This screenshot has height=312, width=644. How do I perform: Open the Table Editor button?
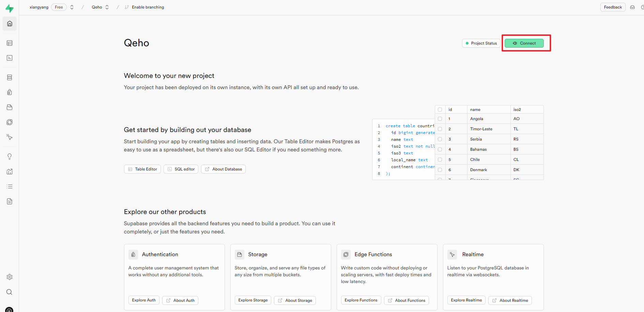click(x=142, y=169)
